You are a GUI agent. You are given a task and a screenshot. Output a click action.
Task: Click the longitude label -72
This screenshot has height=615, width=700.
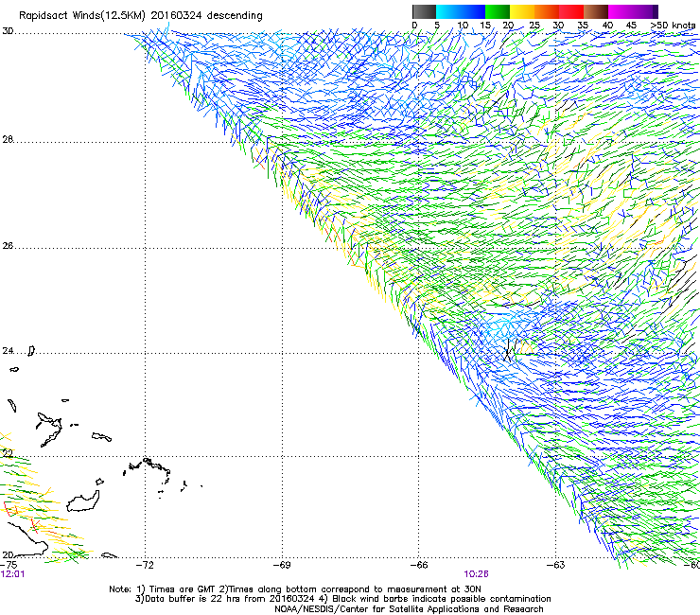click(x=144, y=565)
